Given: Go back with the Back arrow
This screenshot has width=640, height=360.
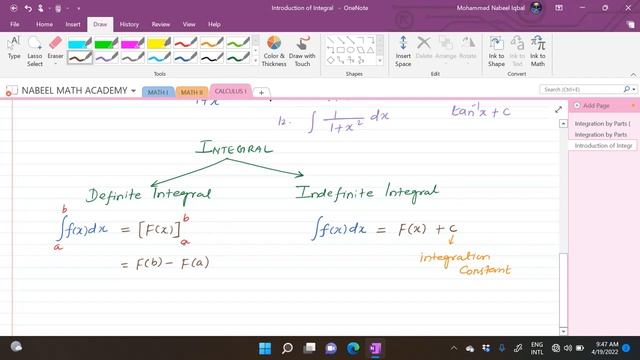Looking at the screenshot, I should [x=13, y=8].
